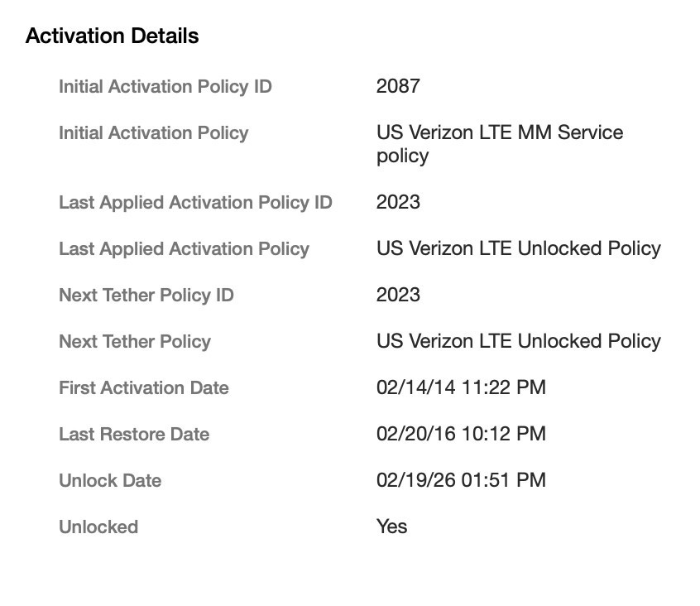Click the Last Applied Activation Policy label
Image resolution: width=700 pixels, height=606 pixels.
pyautogui.click(x=184, y=249)
